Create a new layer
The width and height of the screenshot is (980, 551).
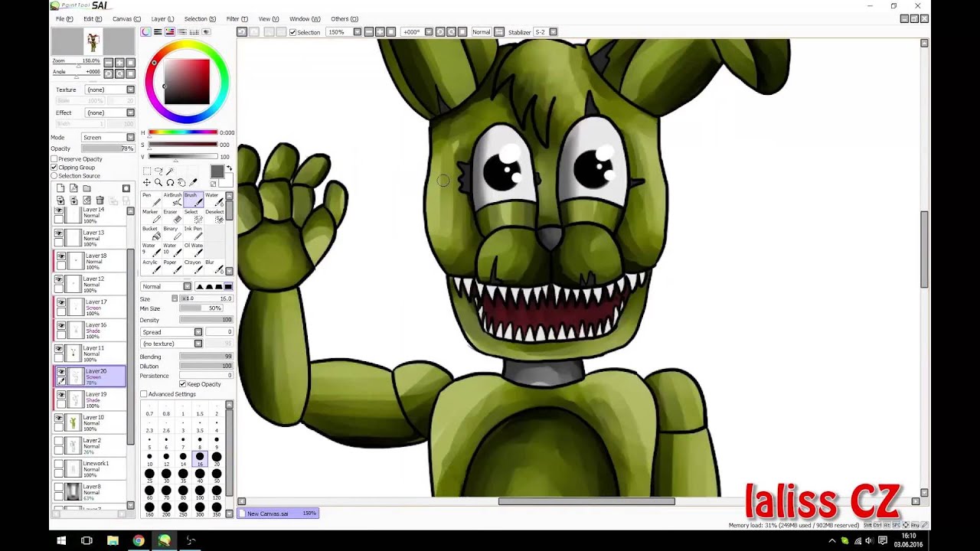(x=60, y=188)
